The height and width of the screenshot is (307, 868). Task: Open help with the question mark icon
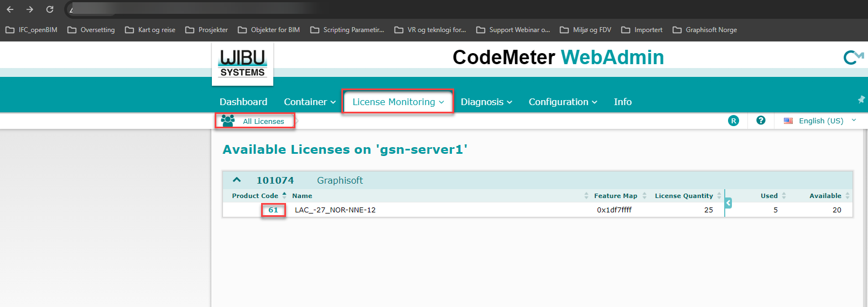761,121
